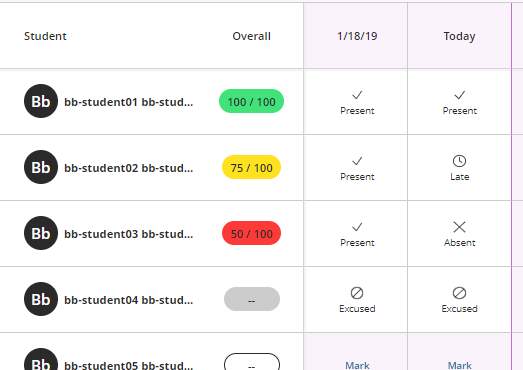
Task: Click bb-student03's Present checkmark under 1/18/19
Action: 357,227
